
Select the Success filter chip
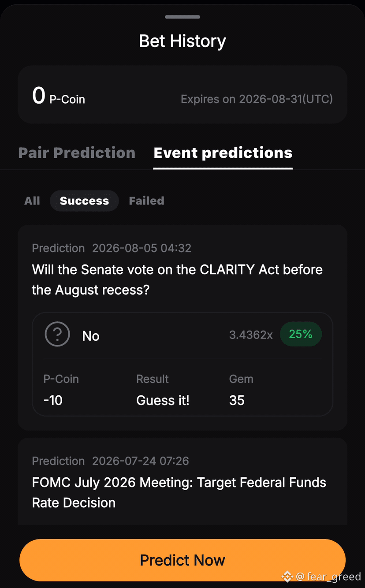tap(84, 201)
